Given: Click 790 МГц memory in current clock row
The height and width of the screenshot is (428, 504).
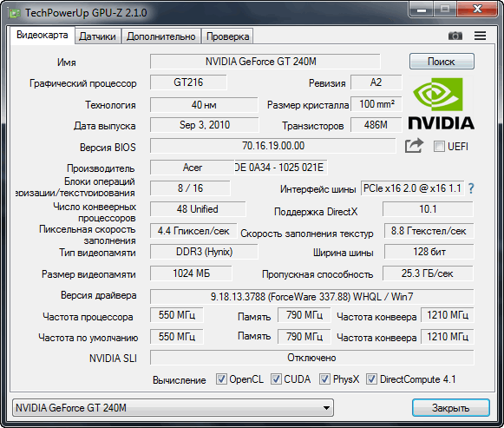Looking at the screenshot, I should [304, 315].
